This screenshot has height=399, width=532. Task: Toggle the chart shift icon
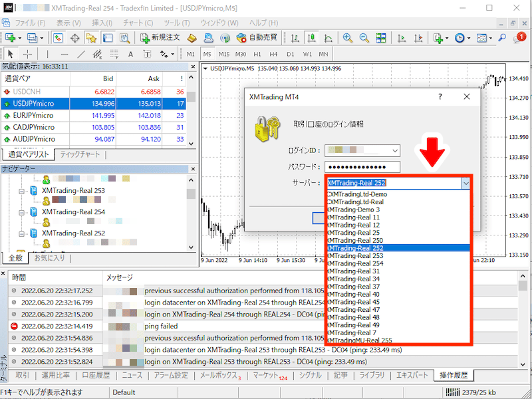click(419, 38)
